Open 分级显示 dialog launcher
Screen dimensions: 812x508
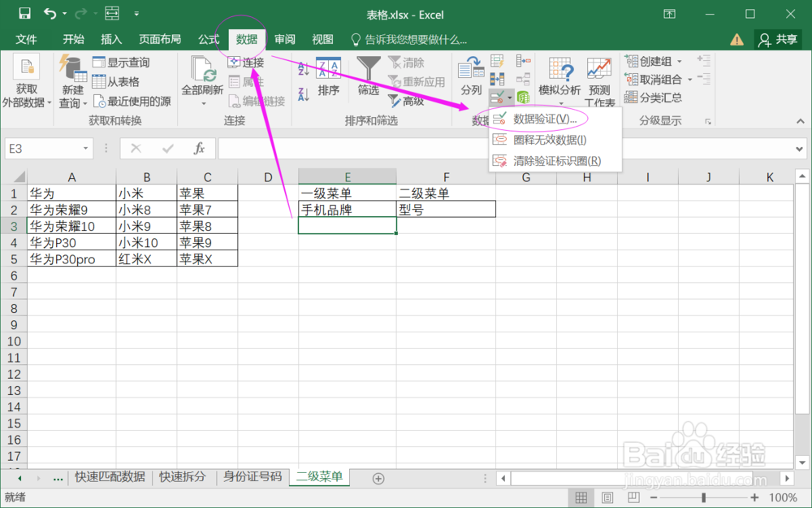pos(708,121)
